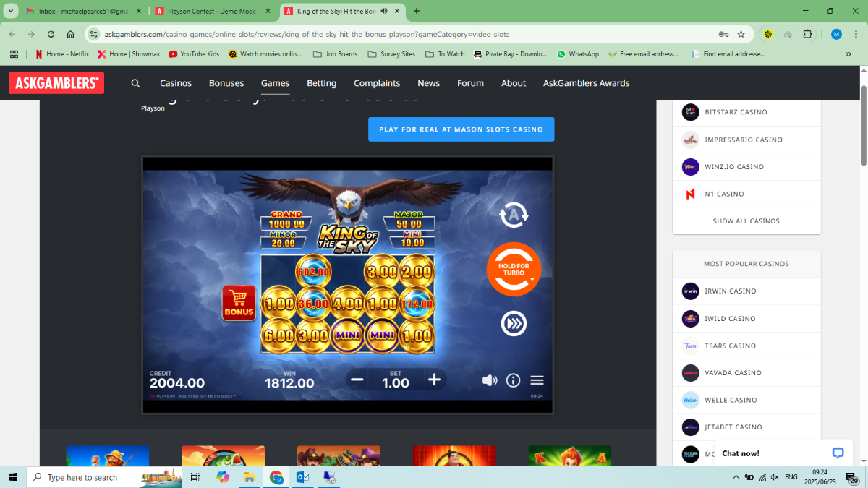This screenshot has width=868, height=488.
Task: Open the Games menu item
Action: coord(276,83)
